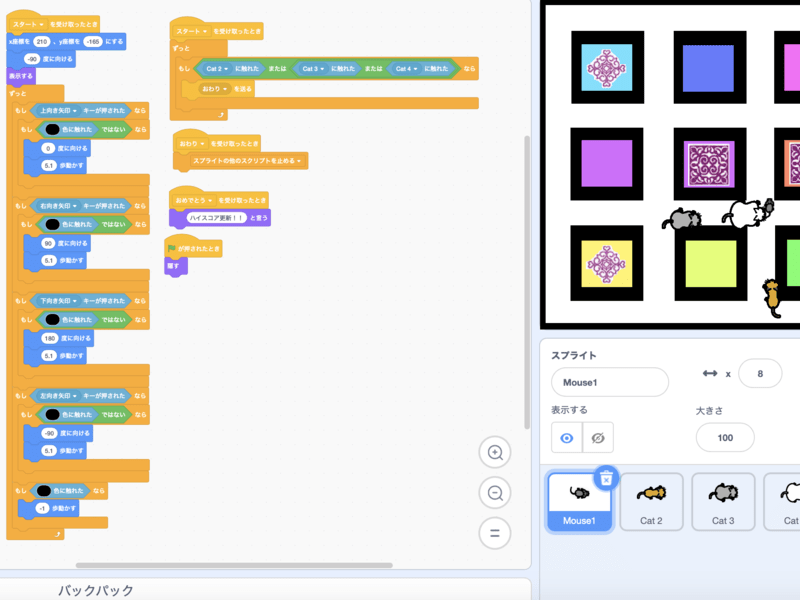
Task: Open the Cat 4 touching-sprite dropdown
Action: 406,69
